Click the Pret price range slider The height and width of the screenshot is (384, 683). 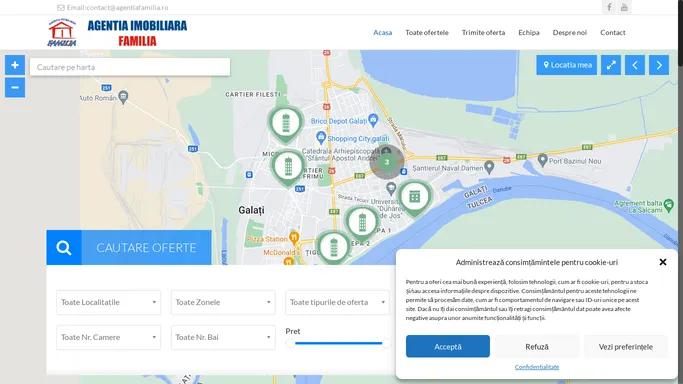338,343
